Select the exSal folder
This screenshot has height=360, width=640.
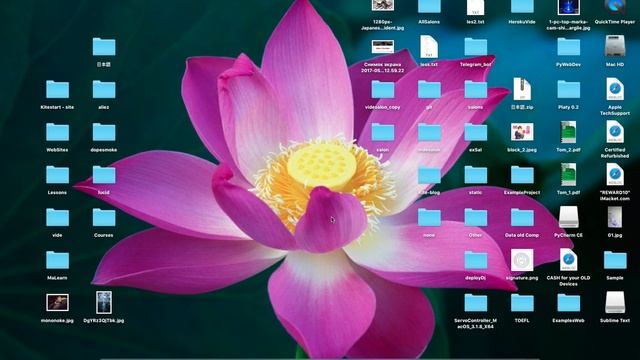476,132
